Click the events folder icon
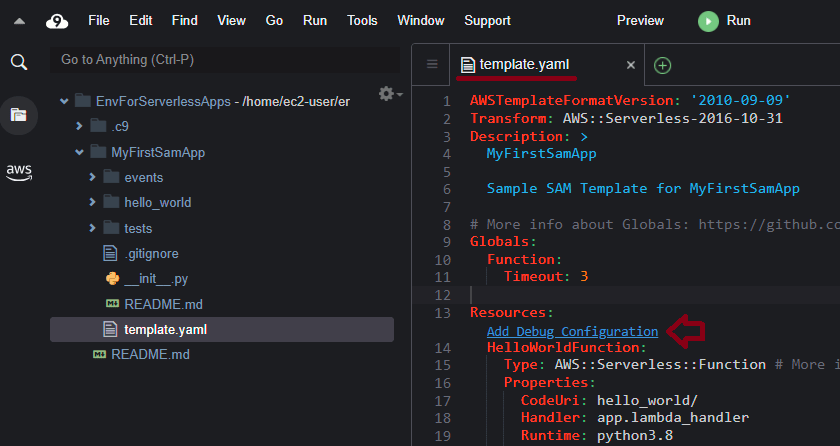The height and width of the screenshot is (446, 840). point(111,177)
